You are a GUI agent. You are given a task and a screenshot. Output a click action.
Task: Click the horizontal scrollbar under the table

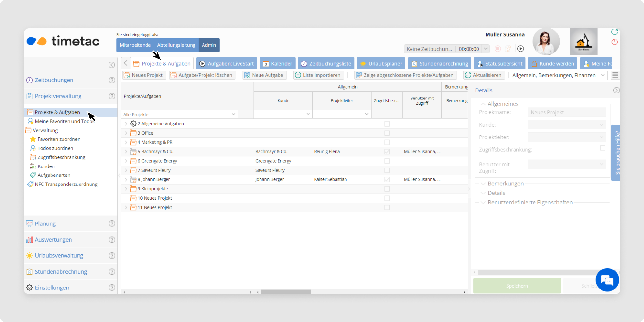(286, 292)
